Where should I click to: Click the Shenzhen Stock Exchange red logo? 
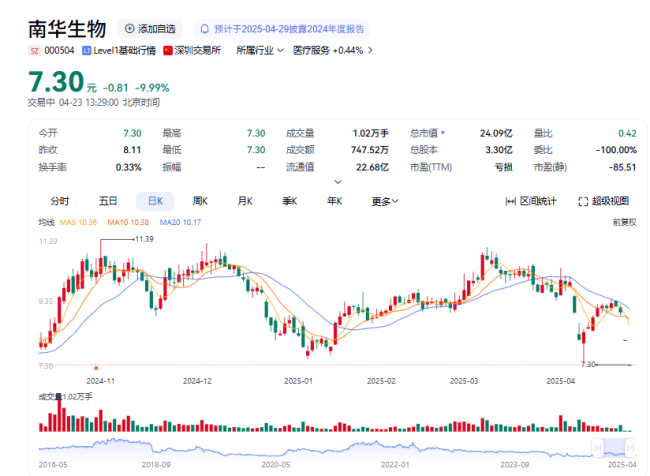click(167, 50)
